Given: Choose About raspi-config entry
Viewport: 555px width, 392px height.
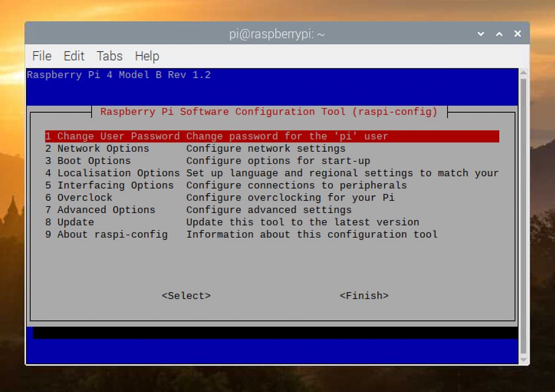Looking at the screenshot, I should tap(106, 234).
